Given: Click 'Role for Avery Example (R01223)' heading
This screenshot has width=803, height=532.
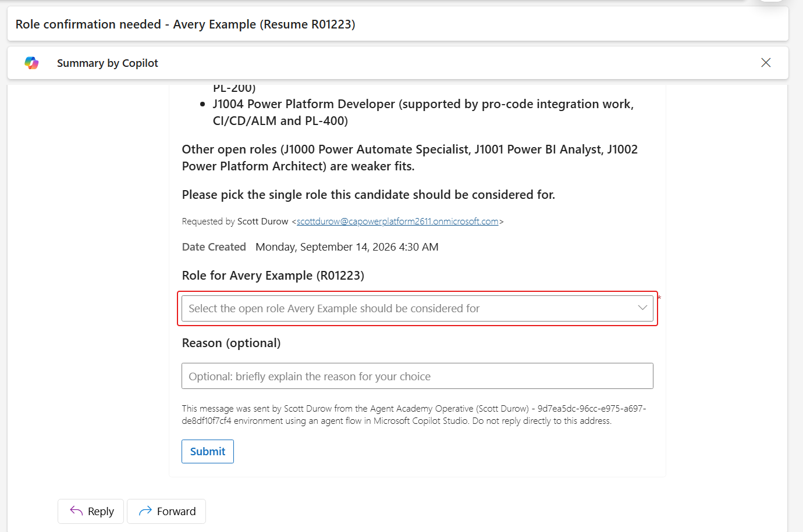Looking at the screenshot, I should (273, 276).
